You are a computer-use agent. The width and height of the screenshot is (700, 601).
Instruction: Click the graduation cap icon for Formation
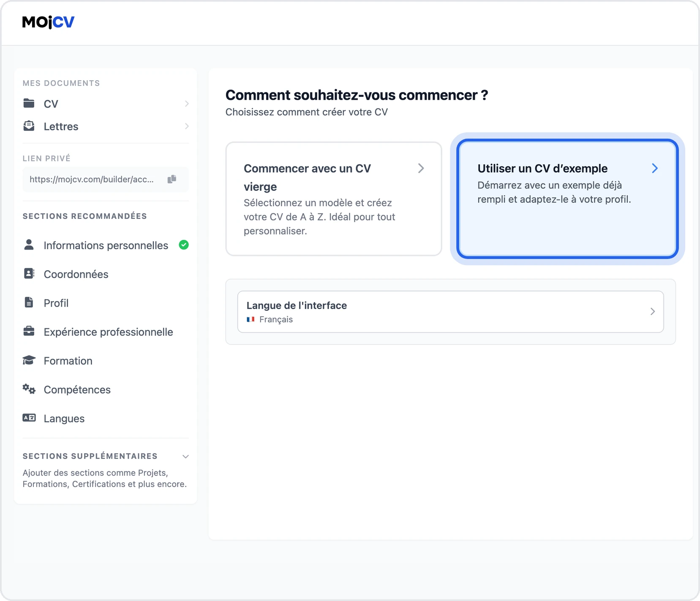pos(29,360)
